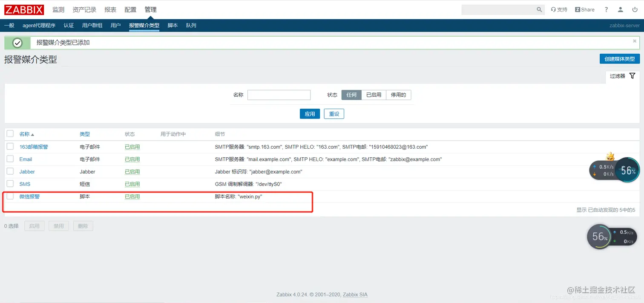Go to the 认证 submenu tab

(69, 26)
